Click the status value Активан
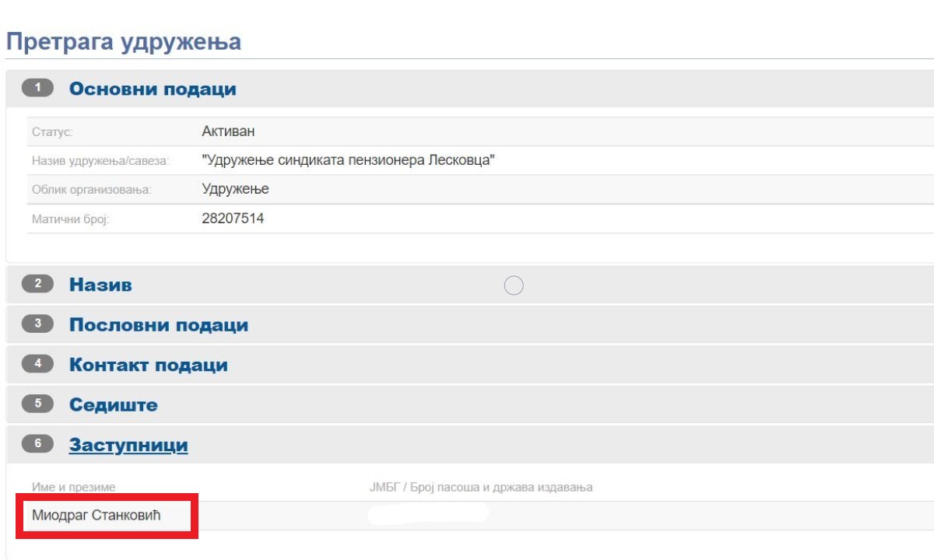Viewport: 934px width, 560px height. point(228,131)
